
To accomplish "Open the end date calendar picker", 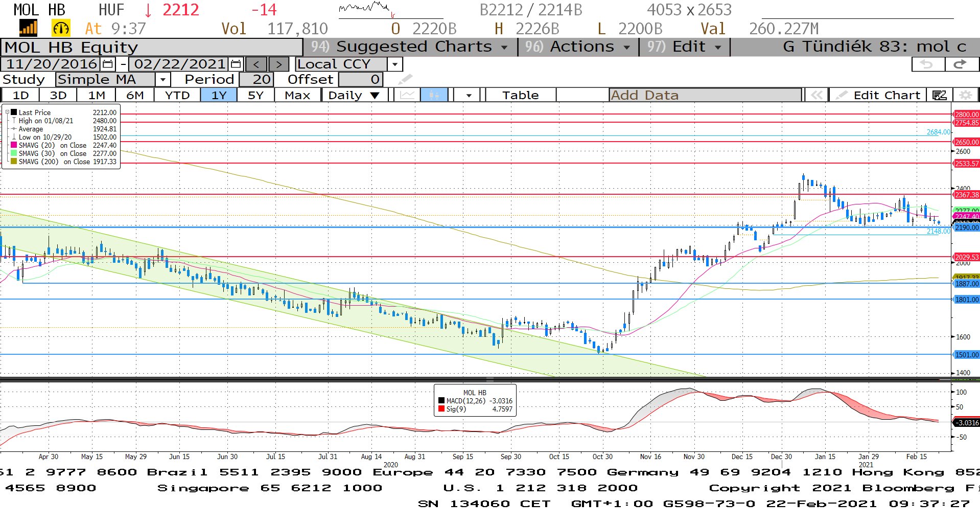I will [x=236, y=64].
